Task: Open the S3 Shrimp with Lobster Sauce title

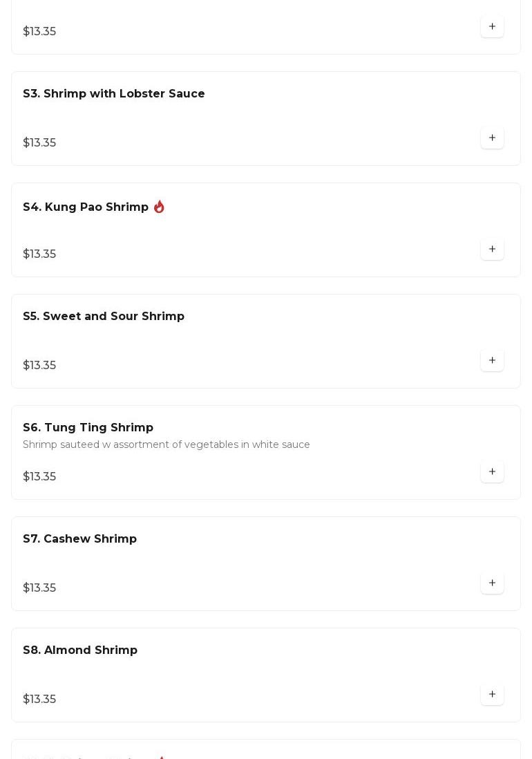Action: pos(114,94)
